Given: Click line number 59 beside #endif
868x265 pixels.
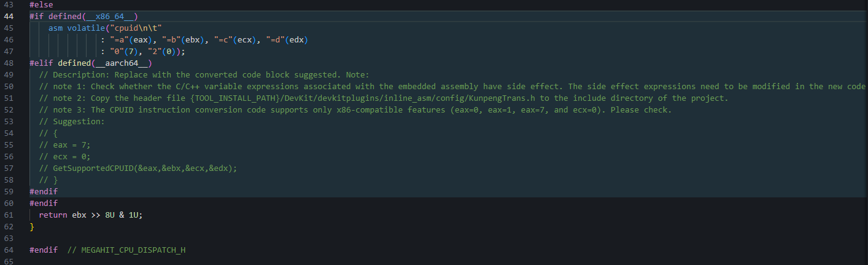Looking at the screenshot, I should pos(8,191).
